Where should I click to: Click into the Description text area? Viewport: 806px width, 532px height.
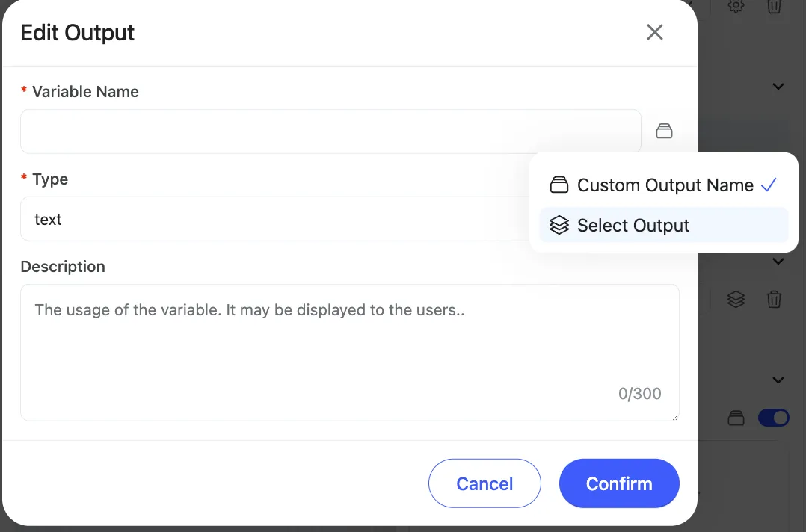[x=349, y=351]
